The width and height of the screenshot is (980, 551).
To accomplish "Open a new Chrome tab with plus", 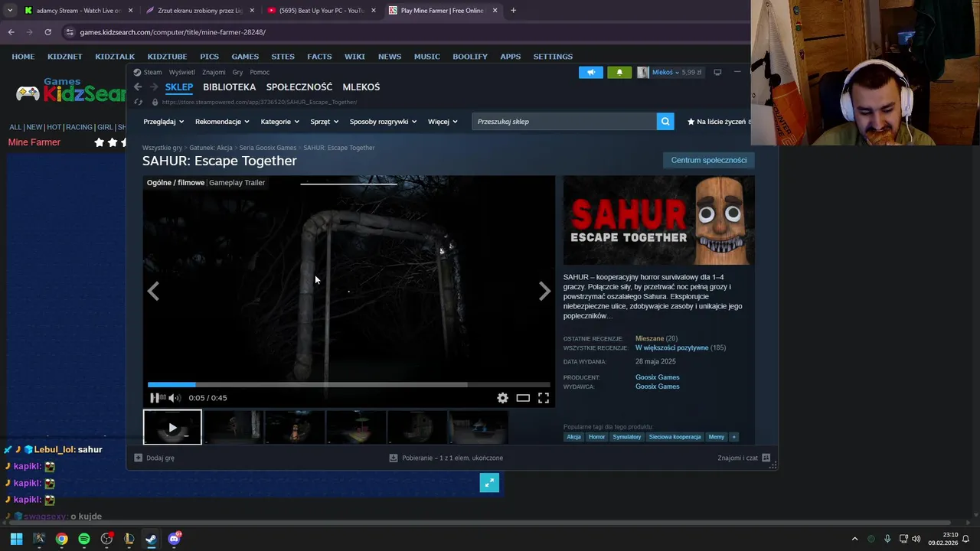I will click(x=513, y=11).
